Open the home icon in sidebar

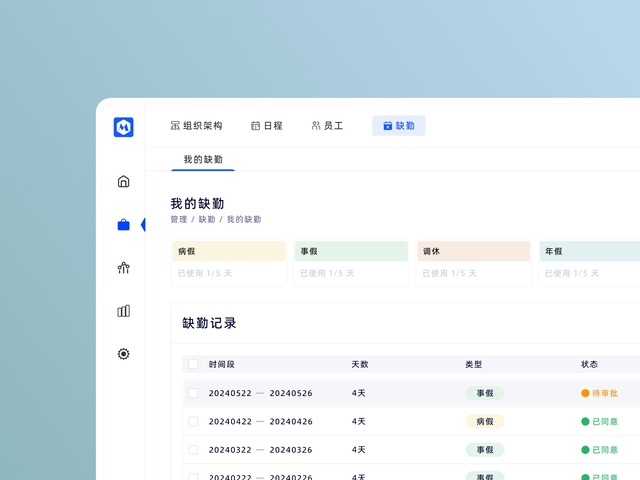coord(123,182)
